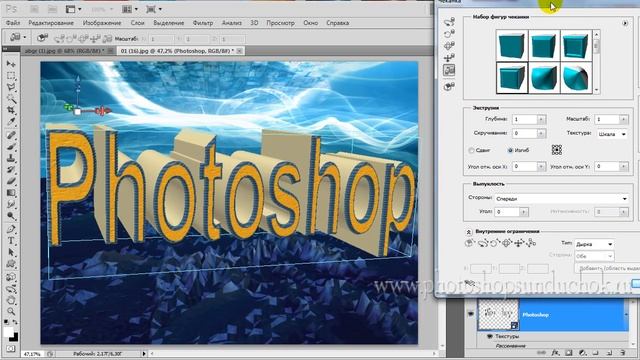Select the Pen tool
This screenshot has width=640, height=360.
point(11,229)
